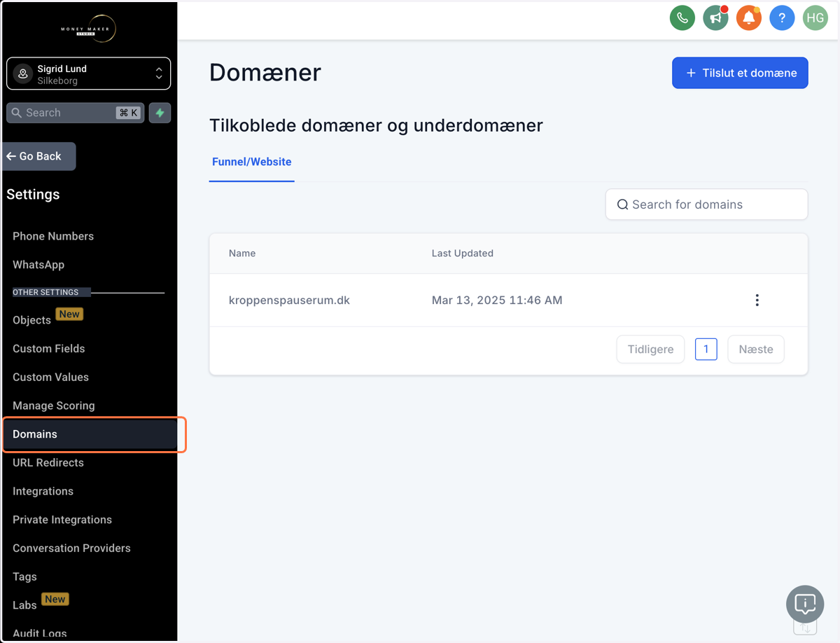The width and height of the screenshot is (840, 643).
Task: Click the Næste pagination button
Action: tap(756, 349)
